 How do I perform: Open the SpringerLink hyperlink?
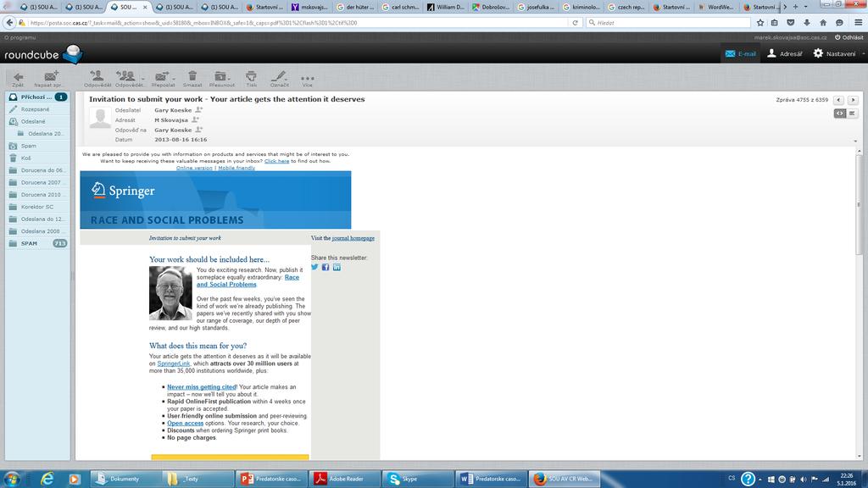(x=173, y=363)
